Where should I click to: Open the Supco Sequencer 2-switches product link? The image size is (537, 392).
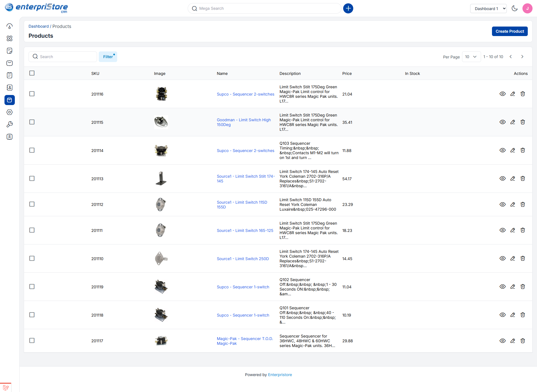[x=245, y=94]
